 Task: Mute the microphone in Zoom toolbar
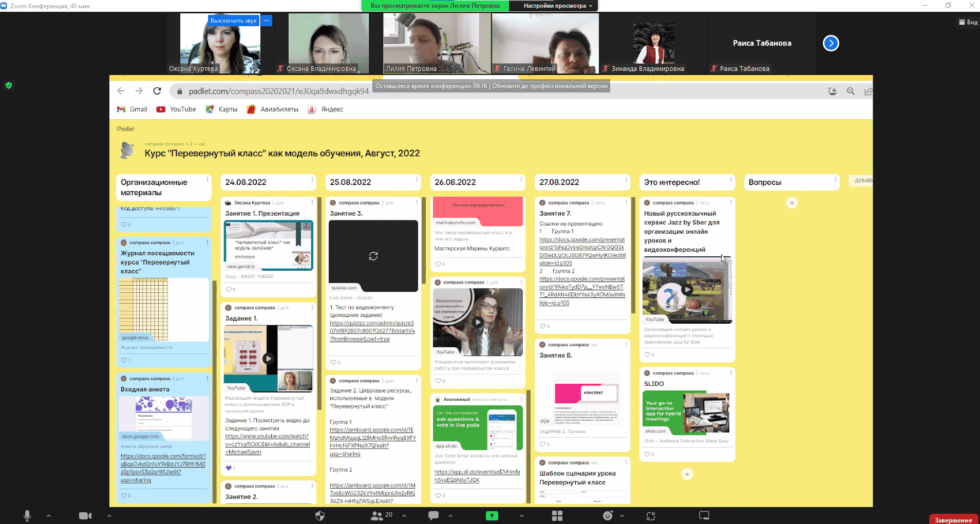coord(27,515)
